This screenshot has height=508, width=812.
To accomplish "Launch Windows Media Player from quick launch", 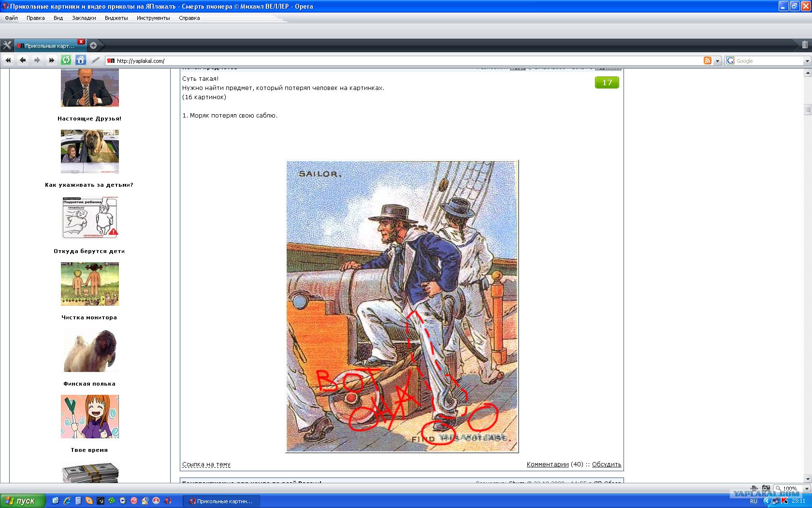I will click(x=123, y=501).
